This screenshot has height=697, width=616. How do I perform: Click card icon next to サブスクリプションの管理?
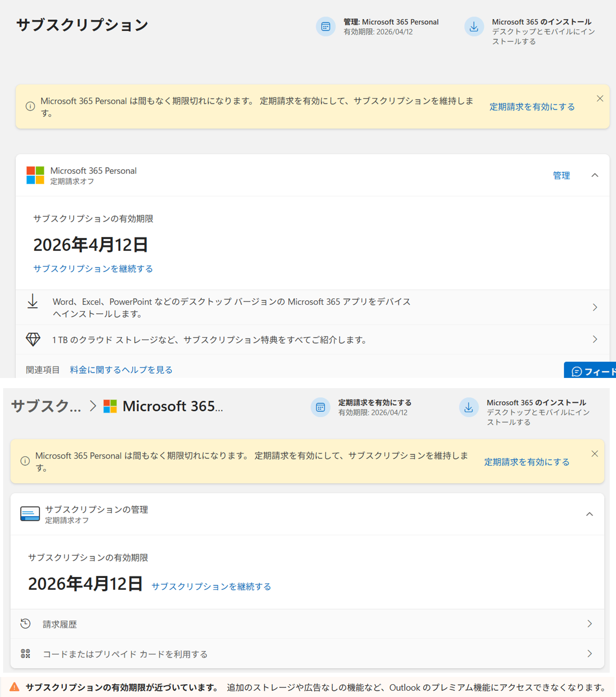click(x=30, y=514)
